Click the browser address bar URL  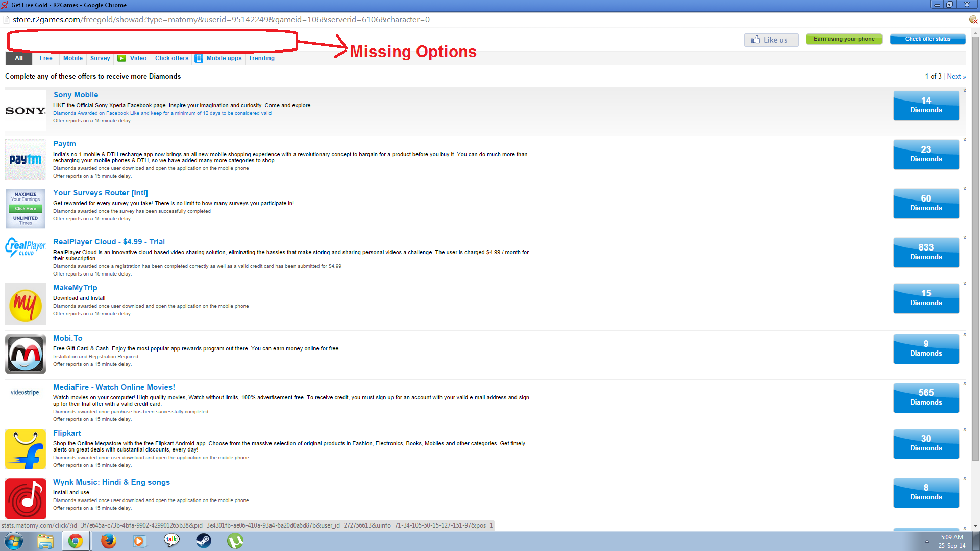(221, 20)
